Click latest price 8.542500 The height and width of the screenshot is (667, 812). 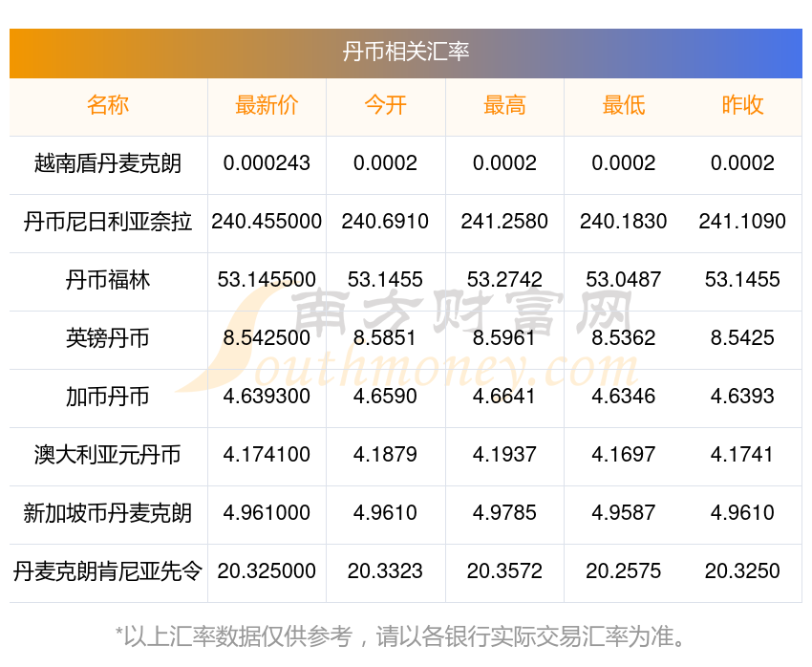(x=267, y=338)
